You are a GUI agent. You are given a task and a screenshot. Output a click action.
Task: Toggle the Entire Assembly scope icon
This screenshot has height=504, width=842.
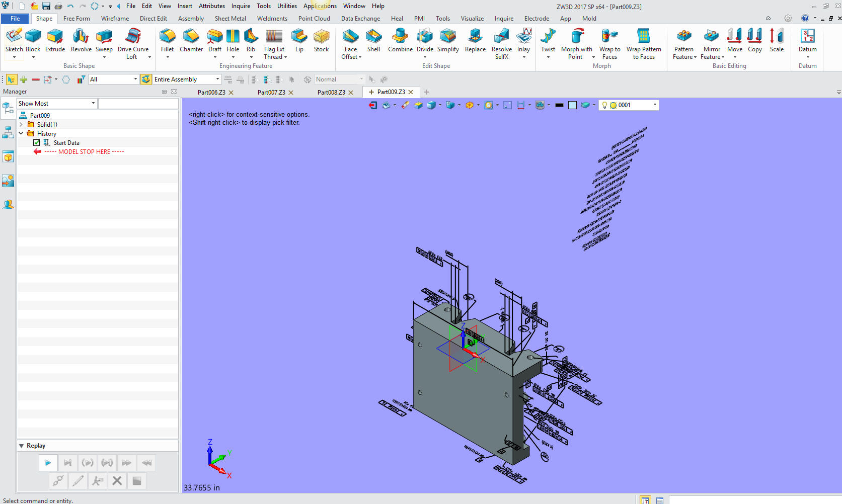(x=146, y=79)
